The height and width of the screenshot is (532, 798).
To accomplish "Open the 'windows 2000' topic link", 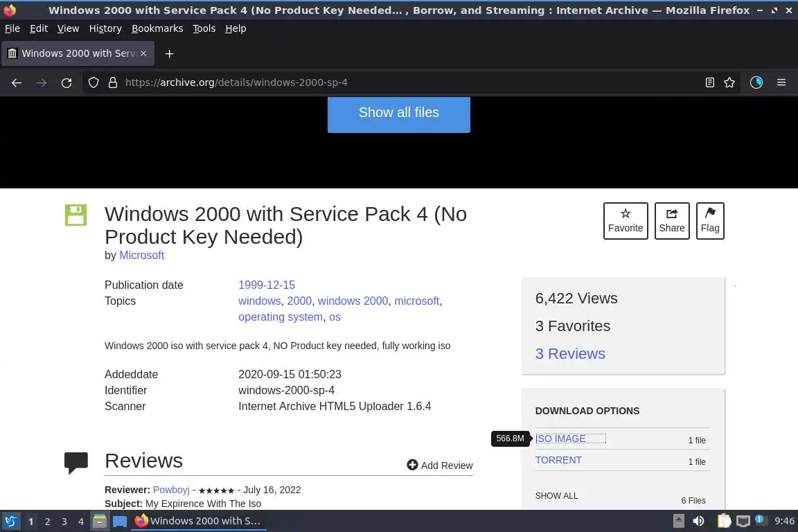I will coord(353,301).
